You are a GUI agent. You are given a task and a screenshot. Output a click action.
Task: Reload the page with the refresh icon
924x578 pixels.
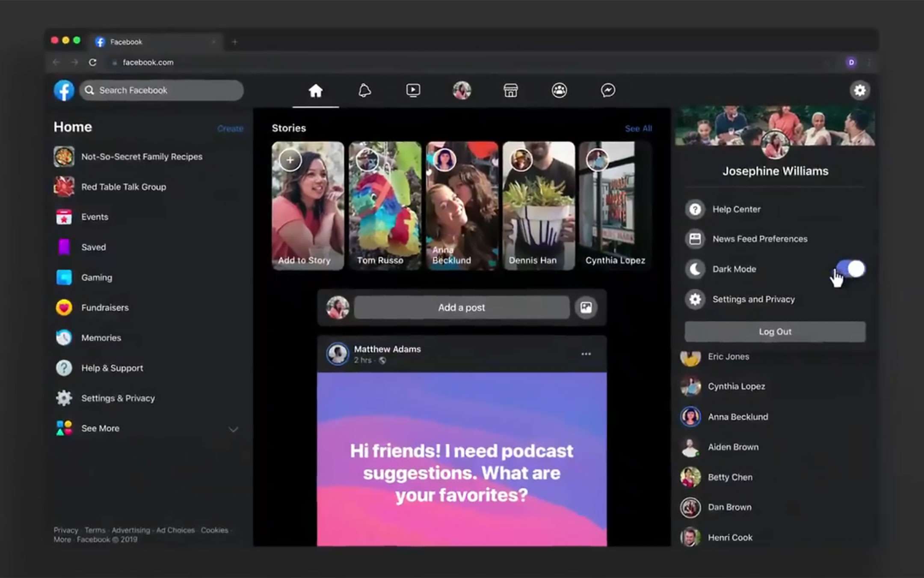[92, 63]
